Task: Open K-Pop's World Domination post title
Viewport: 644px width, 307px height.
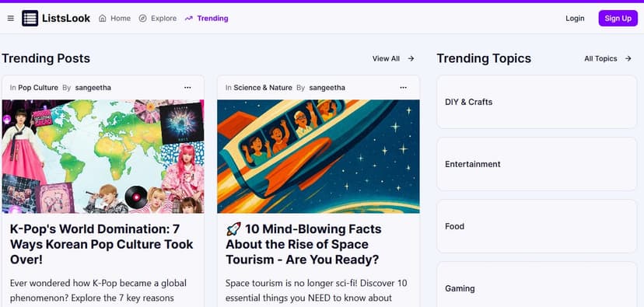Action: click(x=101, y=244)
